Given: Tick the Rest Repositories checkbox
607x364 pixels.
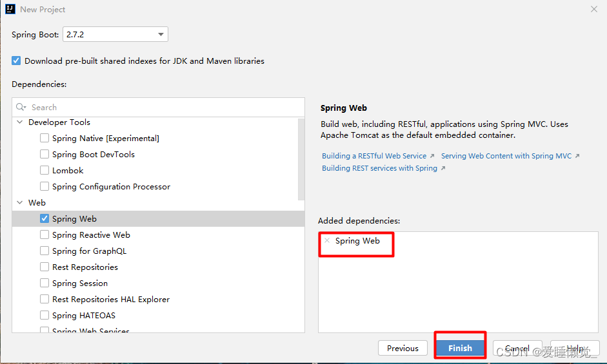Looking at the screenshot, I should click(x=45, y=267).
